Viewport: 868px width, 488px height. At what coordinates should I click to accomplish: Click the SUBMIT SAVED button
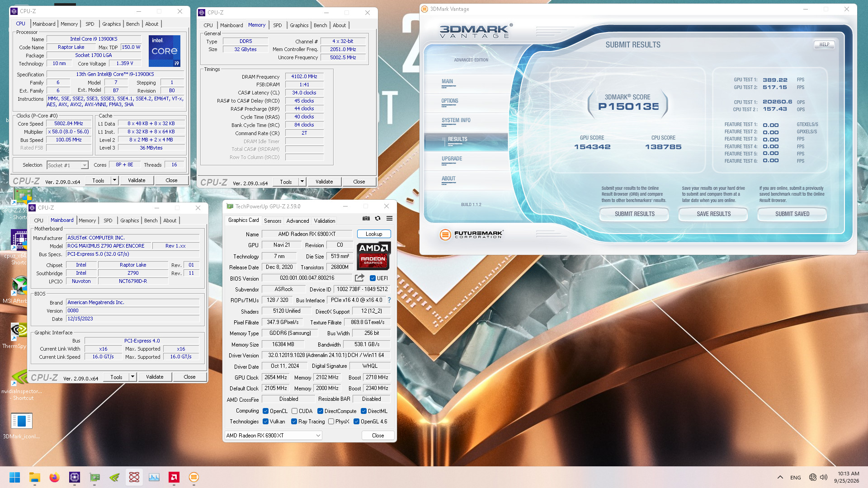tap(792, 214)
